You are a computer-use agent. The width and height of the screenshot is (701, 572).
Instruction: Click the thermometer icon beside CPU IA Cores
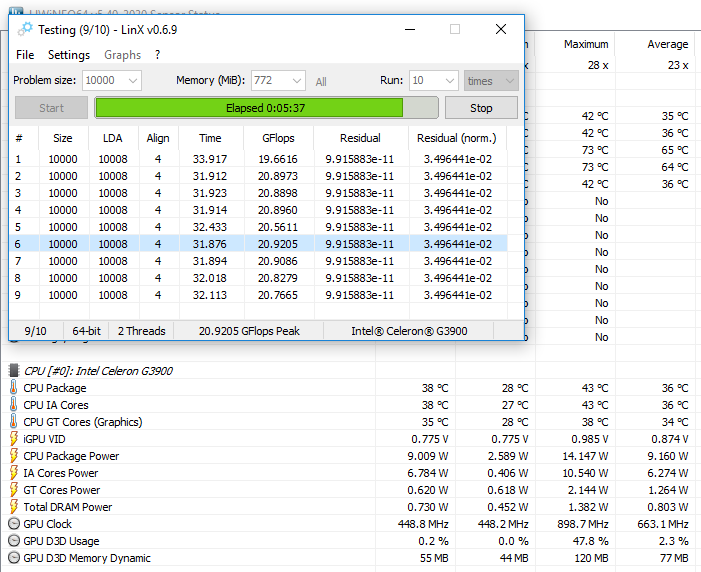[x=14, y=405]
